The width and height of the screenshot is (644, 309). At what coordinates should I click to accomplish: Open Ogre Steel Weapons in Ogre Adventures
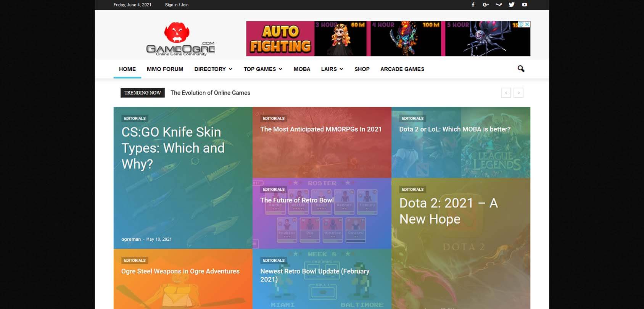[x=180, y=271]
